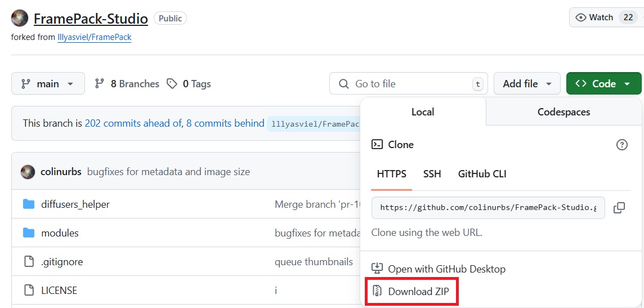Choose Open with GitHub Desktop

pyautogui.click(x=446, y=269)
